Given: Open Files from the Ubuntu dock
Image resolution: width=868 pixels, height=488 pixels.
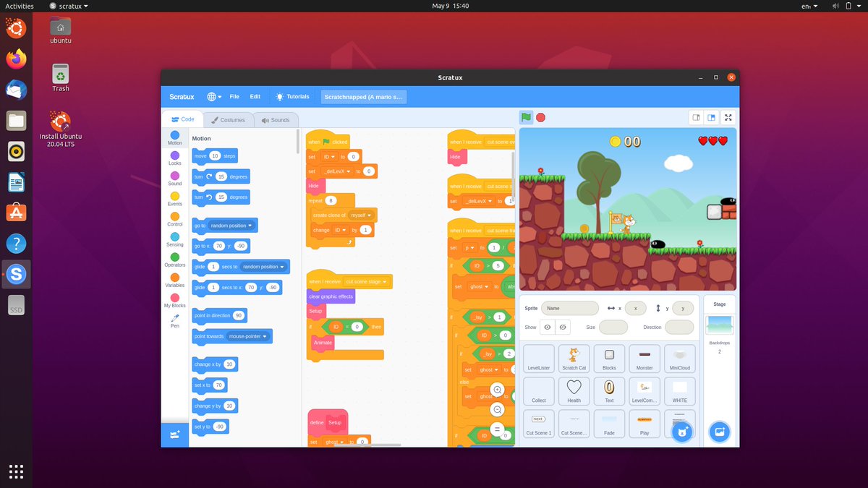Looking at the screenshot, I should pyautogui.click(x=16, y=121).
